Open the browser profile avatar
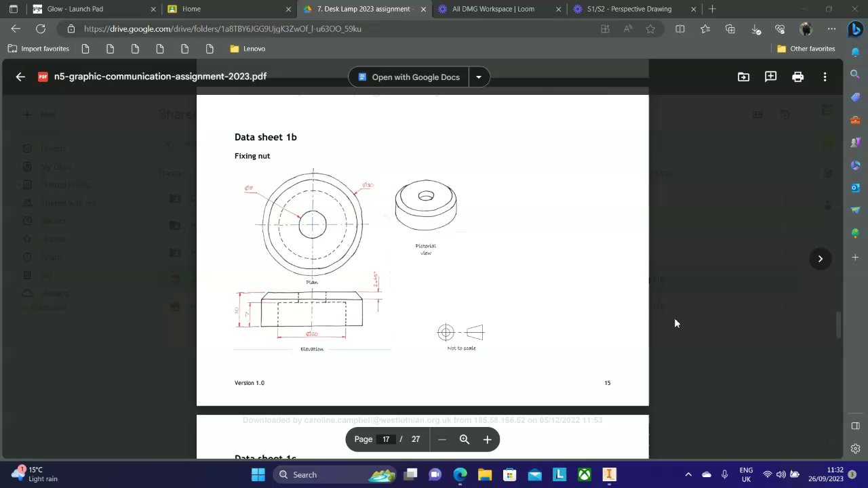Viewport: 868px width, 488px height. [806, 29]
